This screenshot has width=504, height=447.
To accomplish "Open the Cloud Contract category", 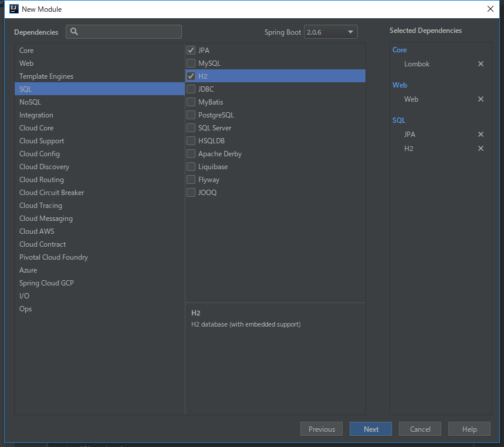I will pos(100,244).
